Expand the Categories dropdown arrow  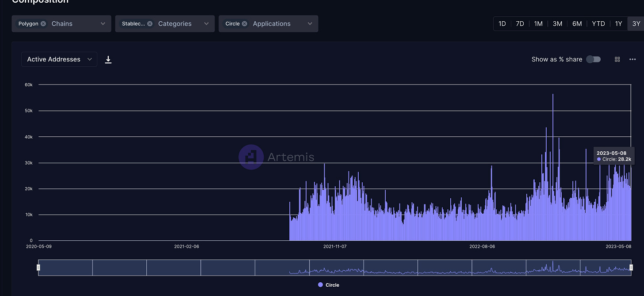point(207,24)
